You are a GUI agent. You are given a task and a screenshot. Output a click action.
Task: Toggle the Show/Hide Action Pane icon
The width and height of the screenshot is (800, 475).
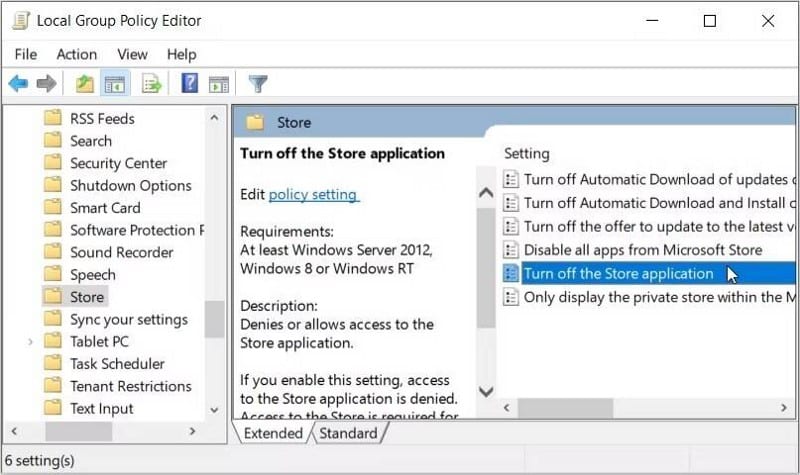click(x=219, y=84)
